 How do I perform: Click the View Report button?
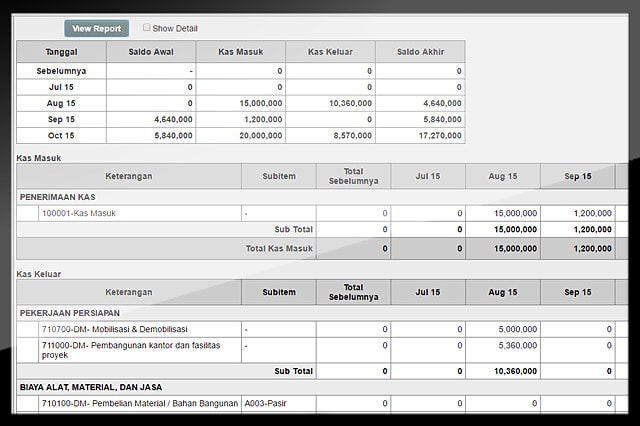click(x=96, y=29)
